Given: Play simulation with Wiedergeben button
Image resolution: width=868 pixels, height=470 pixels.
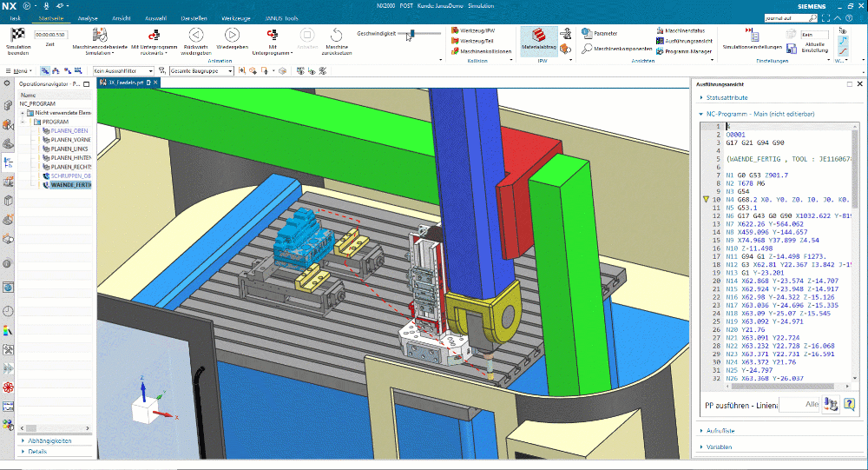Looking at the screenshot, I should (232, 41).
